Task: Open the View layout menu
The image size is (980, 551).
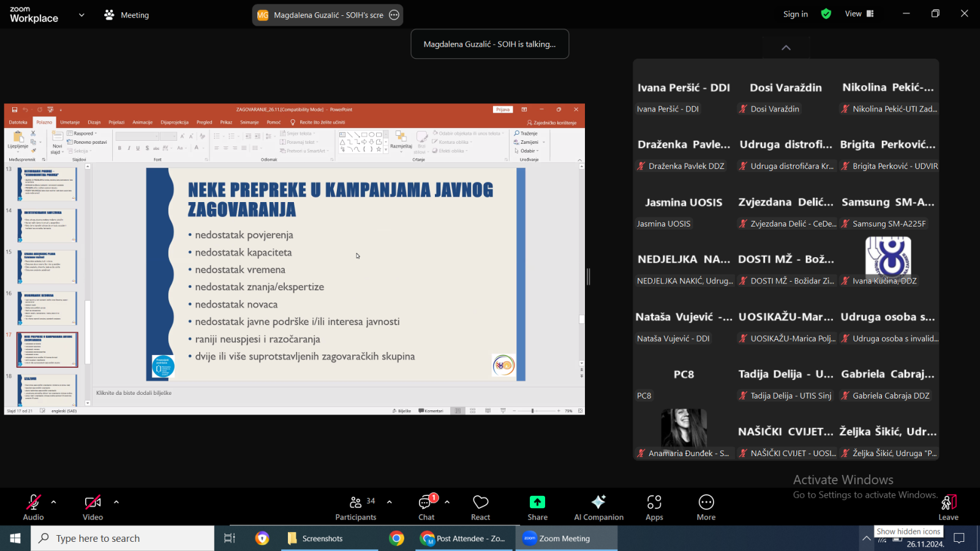Action: pyautogui.click(x=859, y=13)
